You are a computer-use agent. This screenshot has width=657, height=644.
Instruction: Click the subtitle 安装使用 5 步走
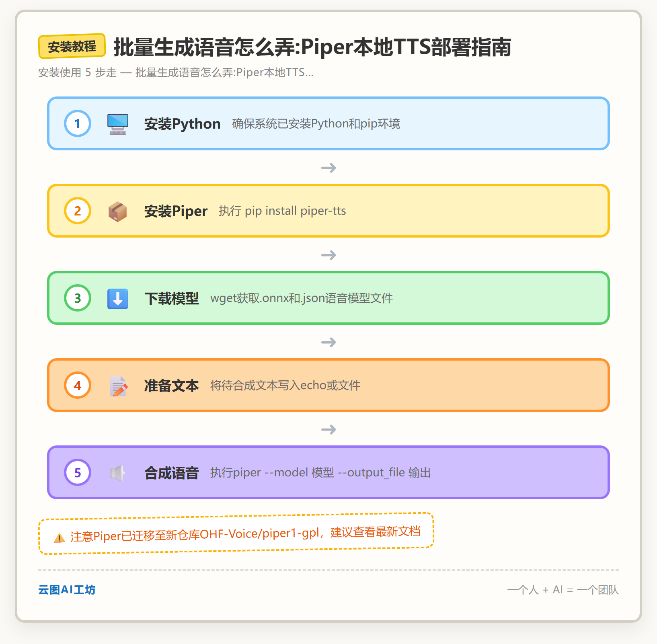click(176, 72)
